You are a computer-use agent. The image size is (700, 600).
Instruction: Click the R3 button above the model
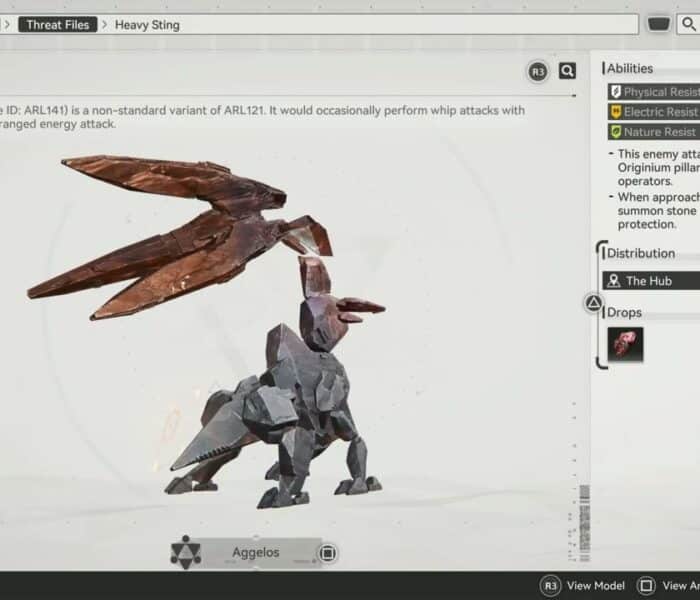coord(538,71)
